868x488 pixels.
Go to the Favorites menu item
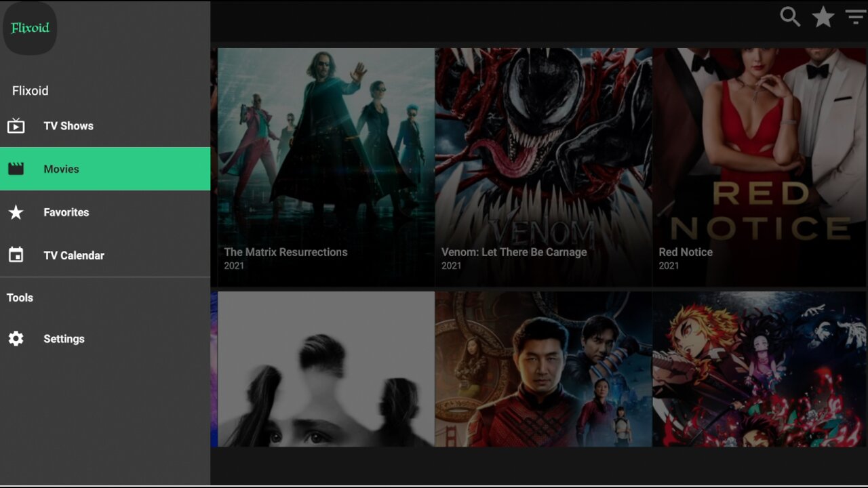(105, 212)
